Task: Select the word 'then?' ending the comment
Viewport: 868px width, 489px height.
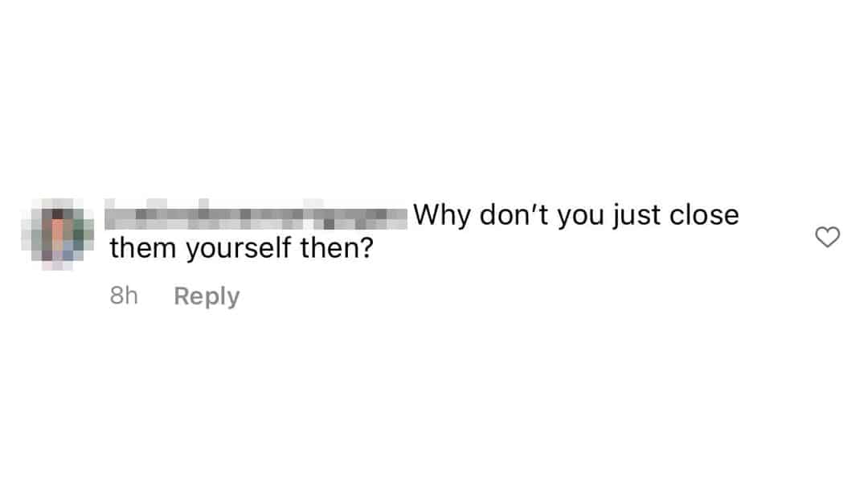Action: click(337, 248)
